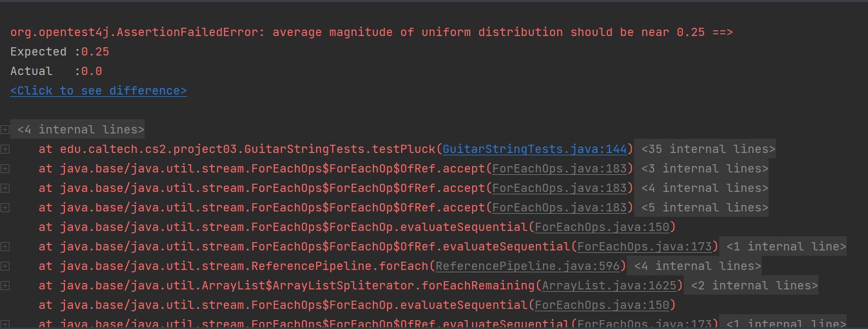This screenshot has height=329, width=868.
Task: Open ForEachOps.java:150 link below ArrayList.java:1625 line
Action: (x=602, y=305)
